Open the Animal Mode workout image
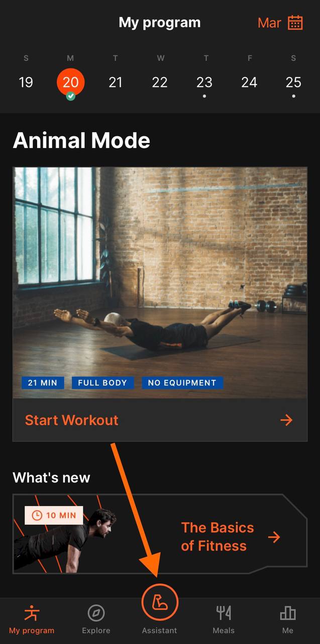320x644 pixels. (x=160, y=283)
